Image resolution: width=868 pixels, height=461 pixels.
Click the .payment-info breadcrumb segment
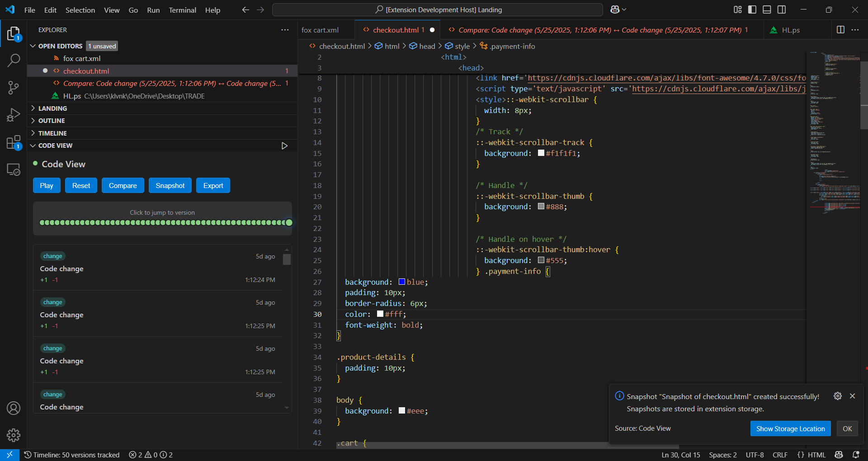[x=508, y=46]
